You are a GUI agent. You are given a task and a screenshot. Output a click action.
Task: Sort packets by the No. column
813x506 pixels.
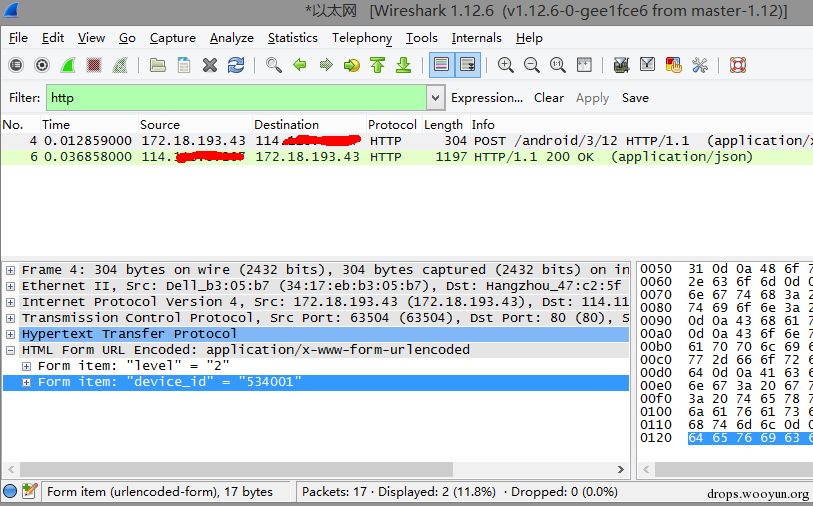(20, 125)
